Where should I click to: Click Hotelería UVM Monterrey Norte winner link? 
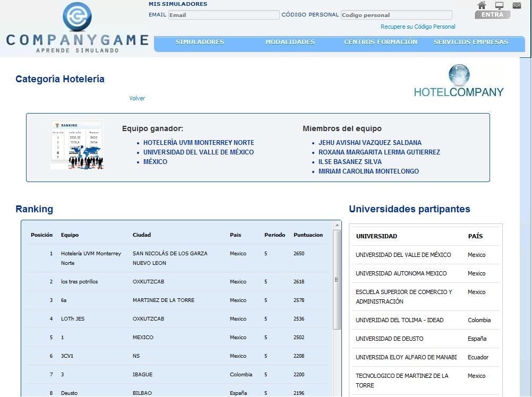coord(199,143)
